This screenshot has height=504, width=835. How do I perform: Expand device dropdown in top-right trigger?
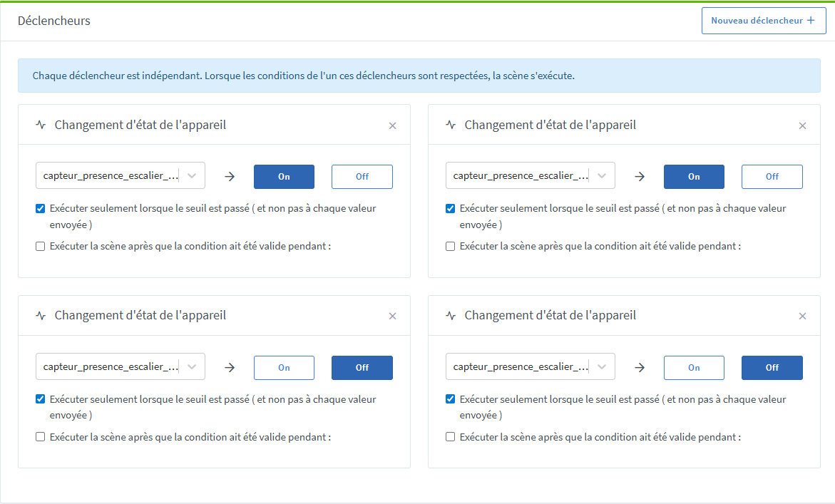click(x=530, y=176)
